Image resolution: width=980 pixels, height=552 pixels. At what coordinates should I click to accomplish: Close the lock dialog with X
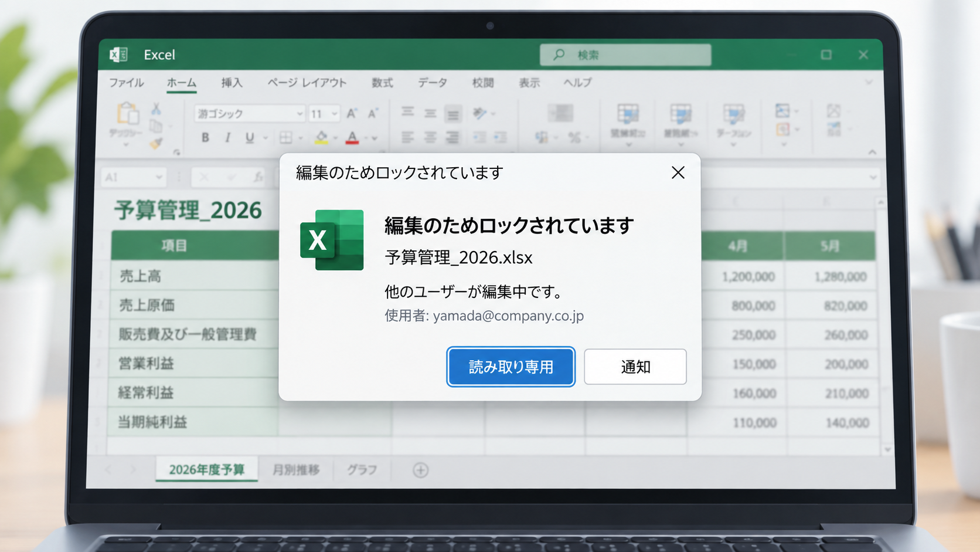point(678,172)
